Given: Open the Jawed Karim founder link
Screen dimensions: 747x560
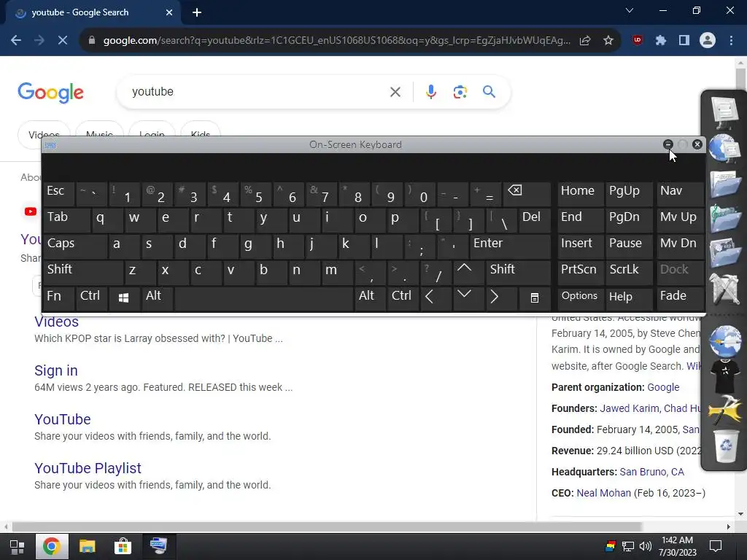Looking at the screenshot, I should [629, 408].
